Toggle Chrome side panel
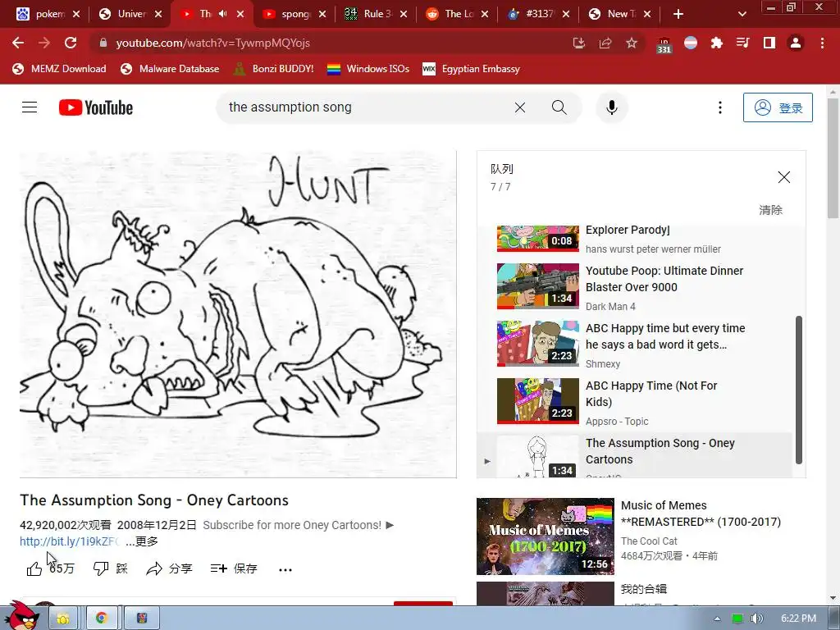 pos(769,43)
